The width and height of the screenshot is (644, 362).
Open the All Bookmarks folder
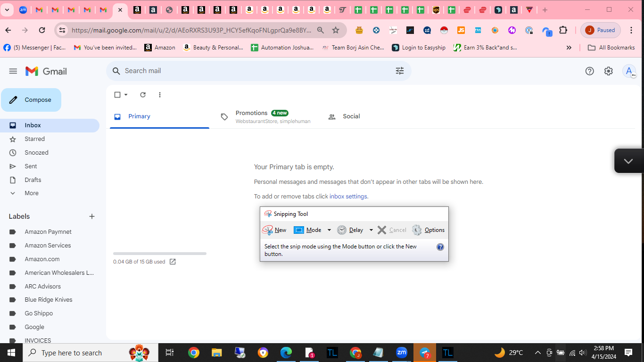611,48
